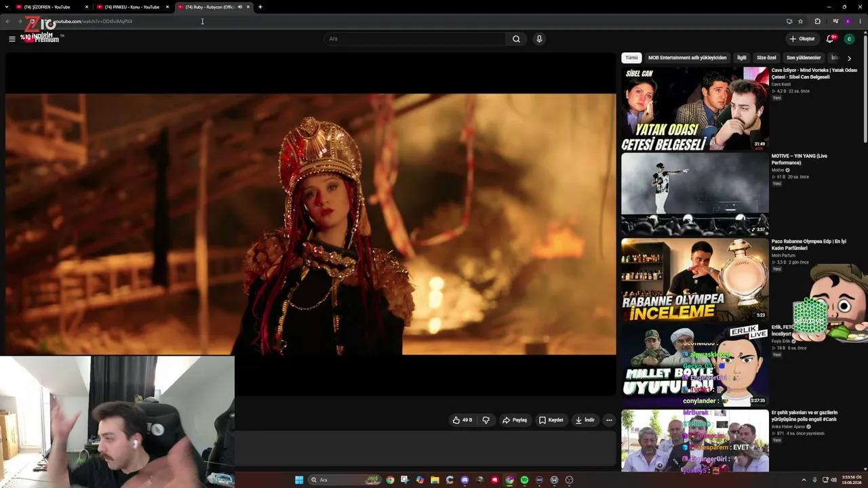Click the browser address bar URL
Viewport: 868px width, 488px height.
(92, 21)
